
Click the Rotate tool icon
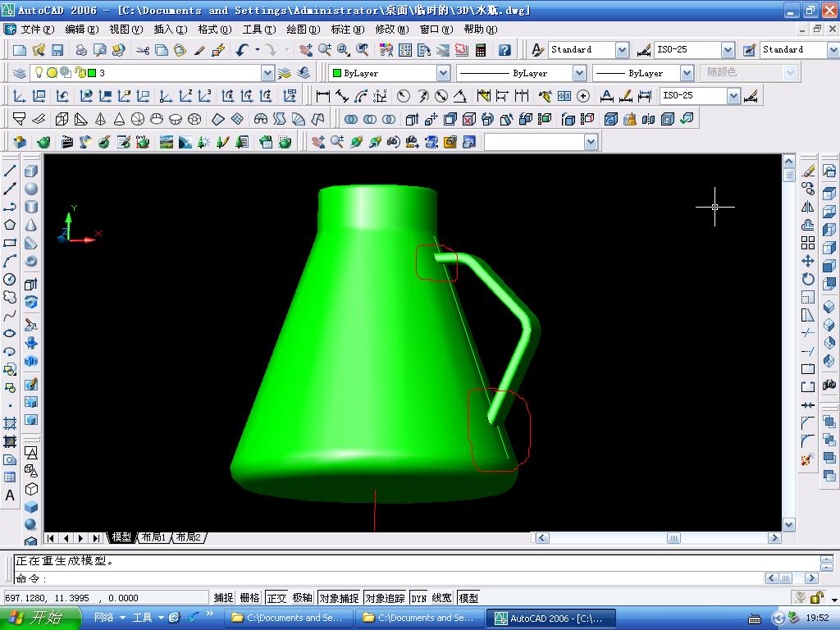(808, 279)
